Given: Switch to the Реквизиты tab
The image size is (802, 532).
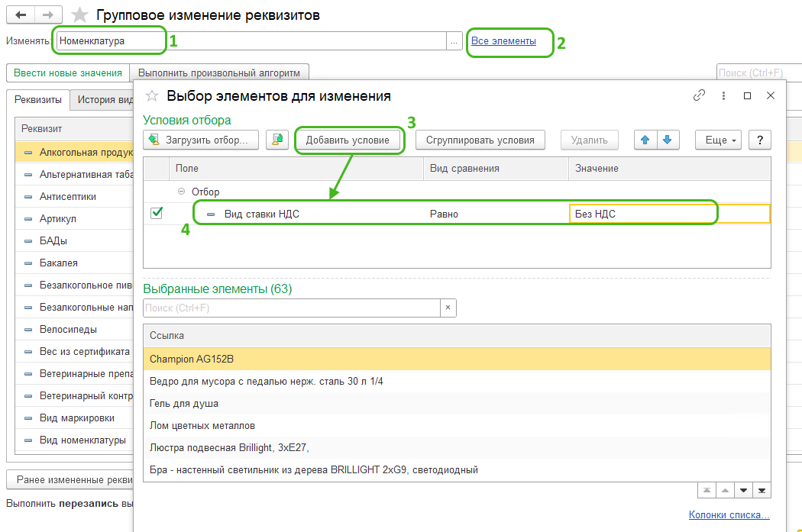Looking at the screenshot, I should point(38,100).
